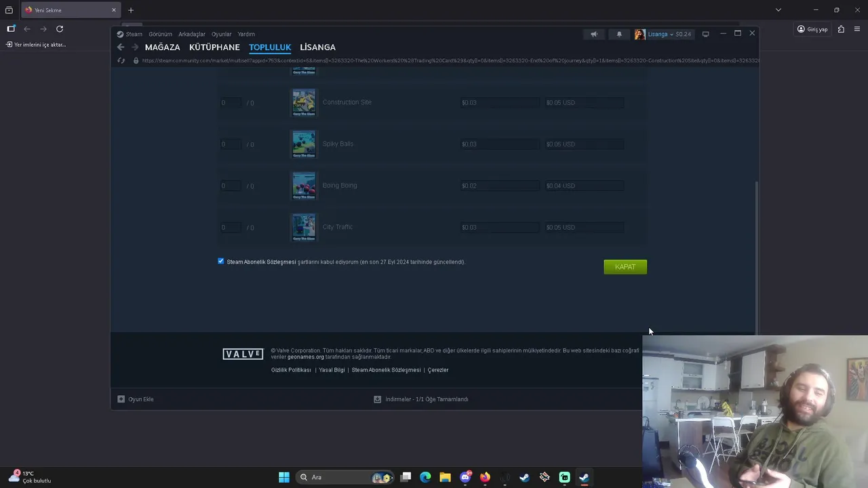Open a new browser tab with plus
The width and height of the screenshot is (868, 488).
(131, 10)
